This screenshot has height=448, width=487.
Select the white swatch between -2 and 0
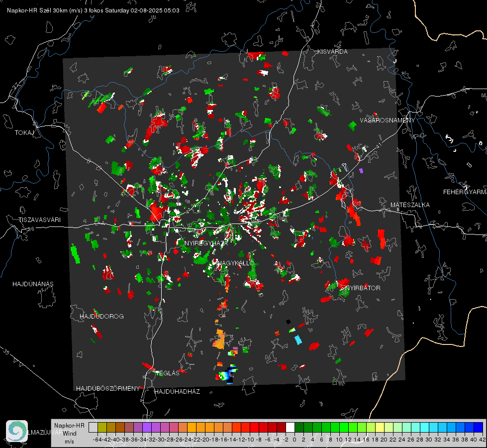click(290, 427)
